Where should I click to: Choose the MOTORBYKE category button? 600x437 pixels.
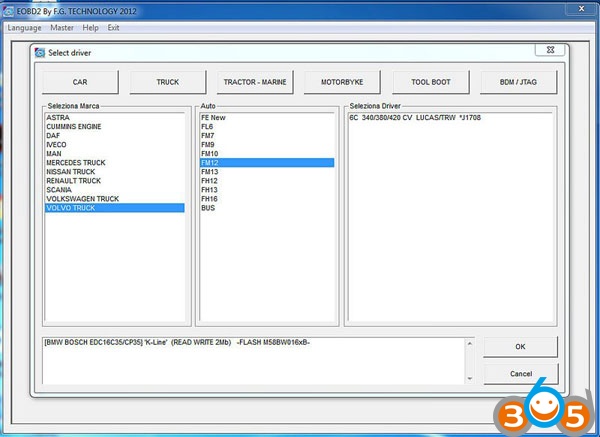342,82
